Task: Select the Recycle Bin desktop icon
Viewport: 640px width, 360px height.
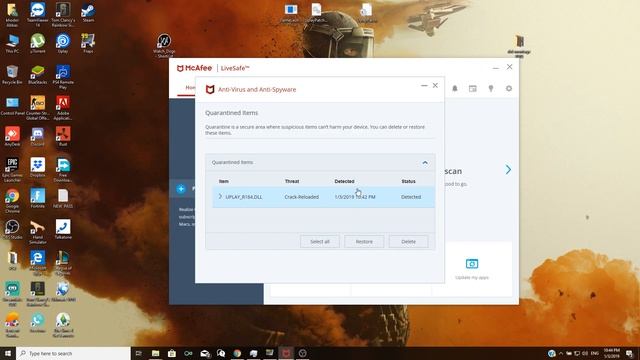Action: click(12, 74)
